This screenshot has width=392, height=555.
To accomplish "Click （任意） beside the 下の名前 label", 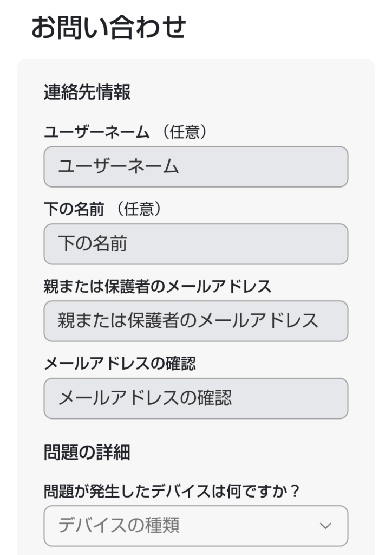I will tap(140, 210).
